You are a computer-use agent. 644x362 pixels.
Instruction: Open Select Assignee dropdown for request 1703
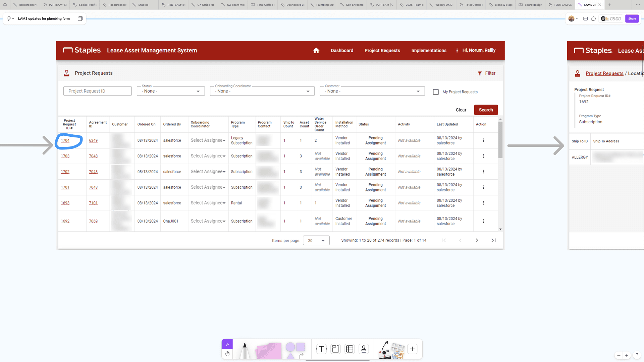pyautogui.click(x=208, y=156)
